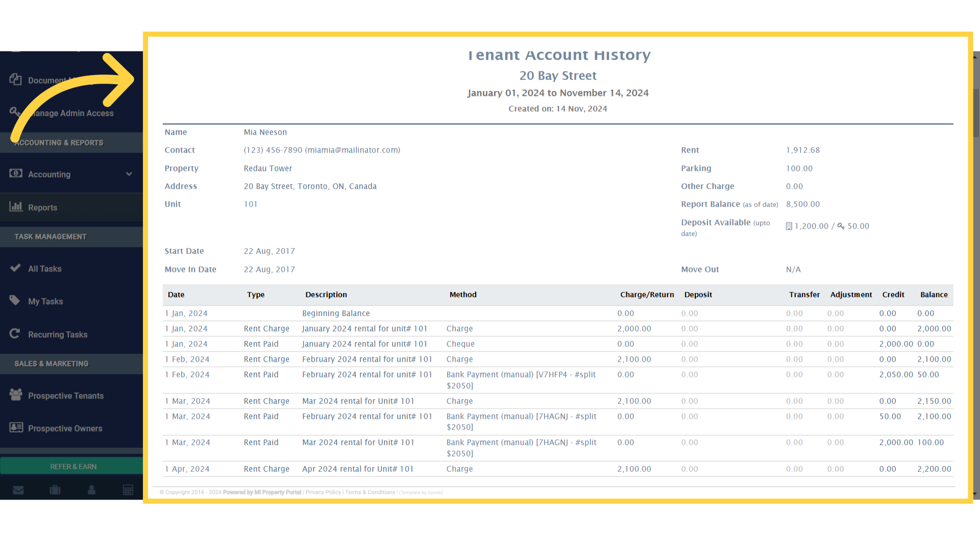Click the Description column header
This screenshot has width=980, height=551.
[326, 294]
